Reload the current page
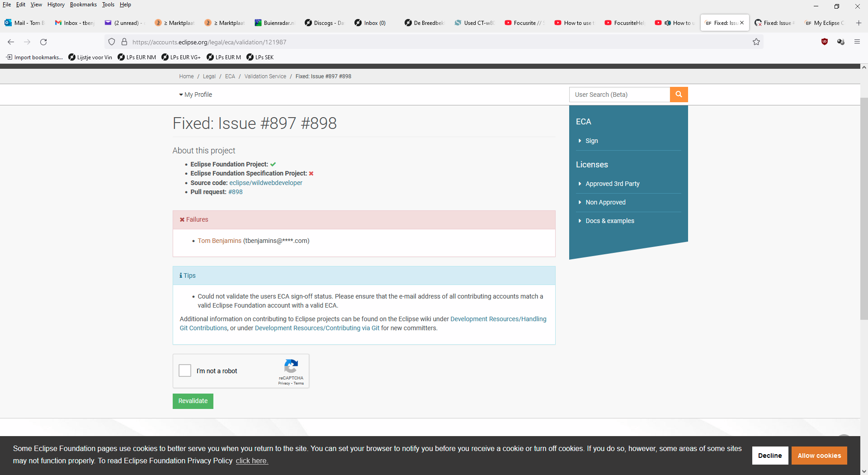This screenshot has height=475, width=868. click(43, 42)
